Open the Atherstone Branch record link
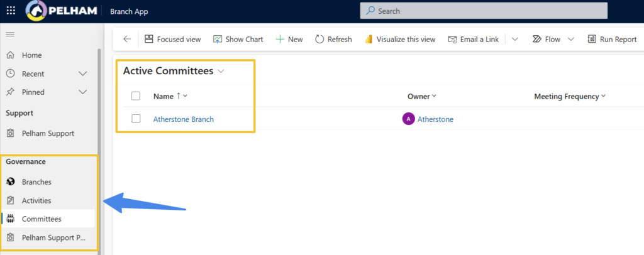The width and height of the screenshot is (644, 255). [183, 119]
